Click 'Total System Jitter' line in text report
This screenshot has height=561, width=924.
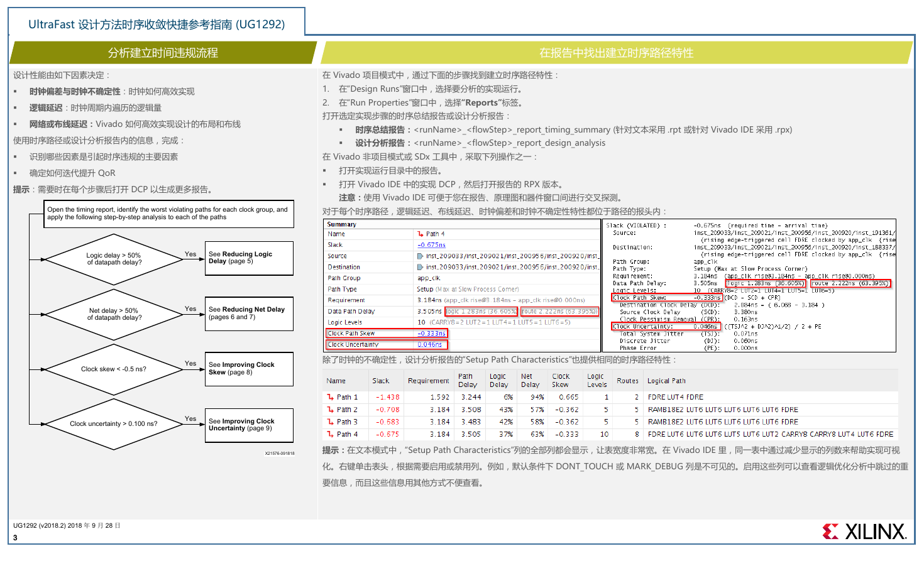click(688, 334)
